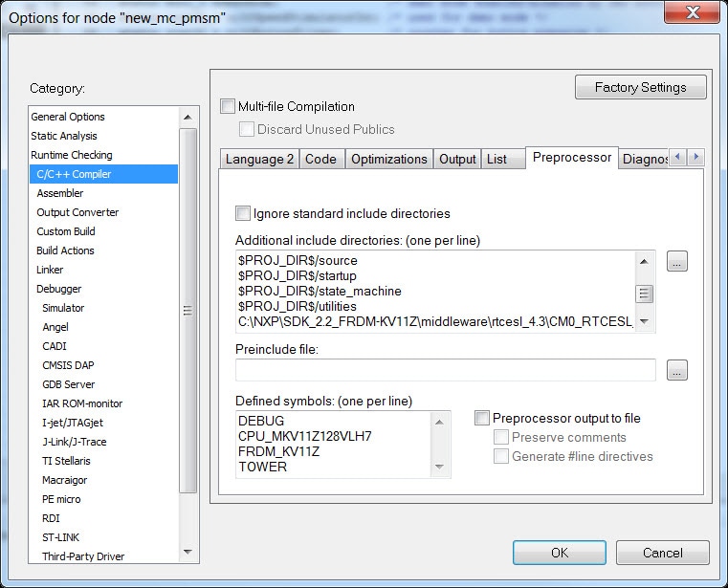Open the Language 2 tab
This screenshot has height=588, width=728.
(x=259, y=160)
